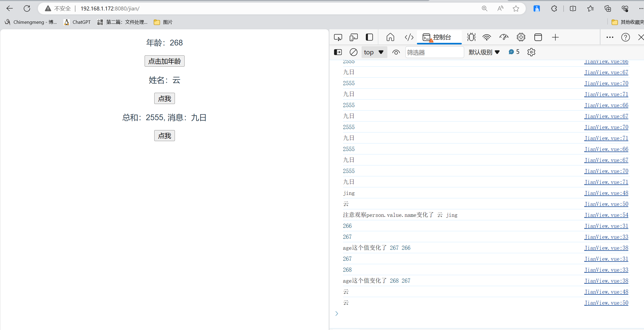Click the console prompt chevron
644x330 pixels.
(x=337, y=314)
